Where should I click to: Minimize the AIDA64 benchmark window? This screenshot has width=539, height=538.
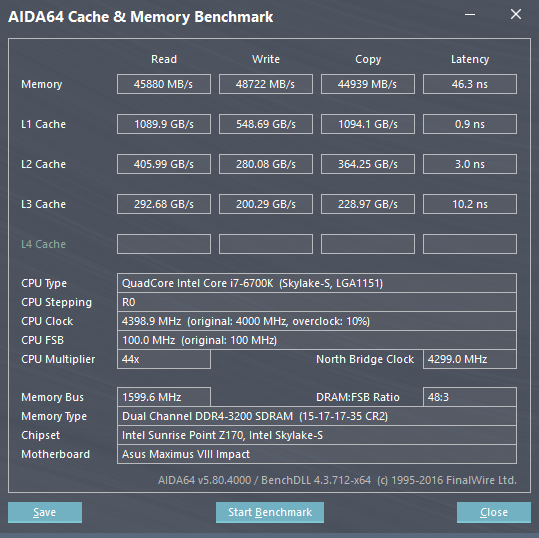pyautogui.click(x=470, y=15)
